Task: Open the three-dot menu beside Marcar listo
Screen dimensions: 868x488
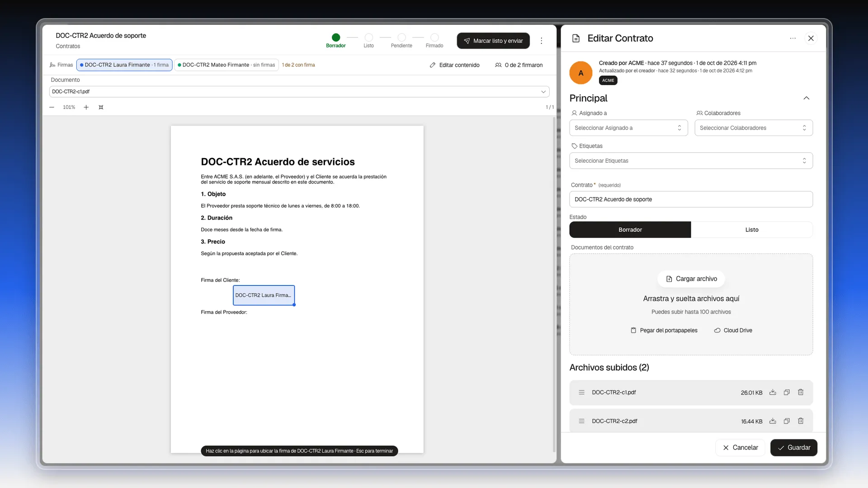Action: tap(541, 41)
